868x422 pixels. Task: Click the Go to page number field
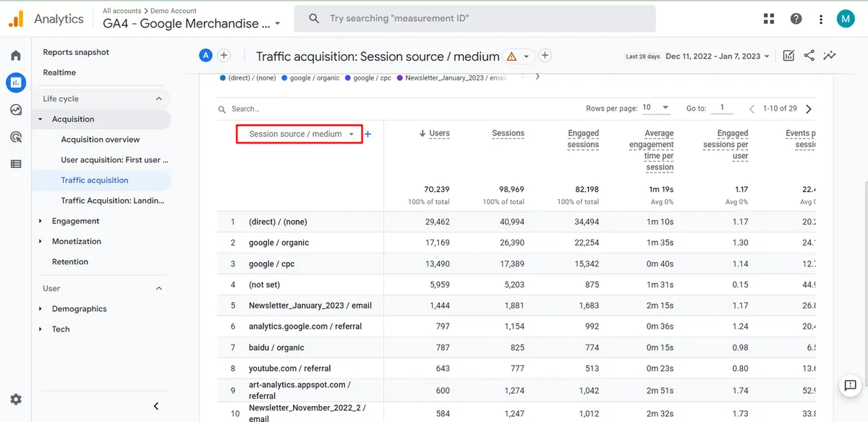point(721,108)
